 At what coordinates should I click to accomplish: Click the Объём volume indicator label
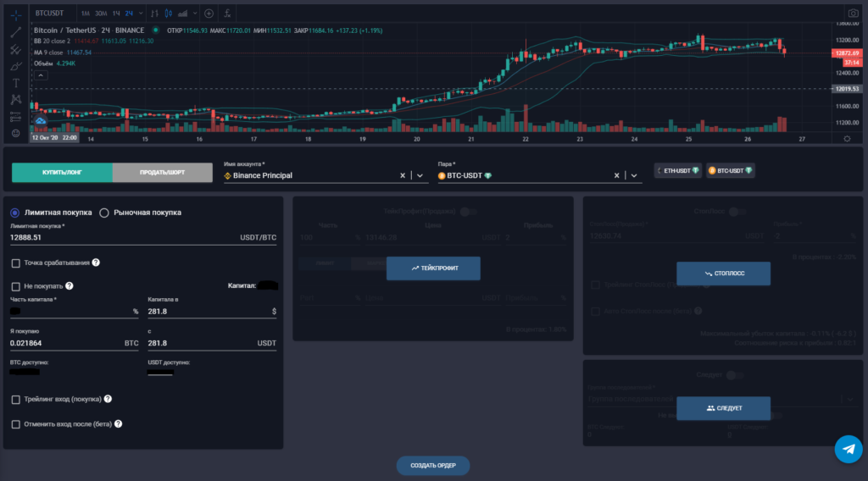43,64
